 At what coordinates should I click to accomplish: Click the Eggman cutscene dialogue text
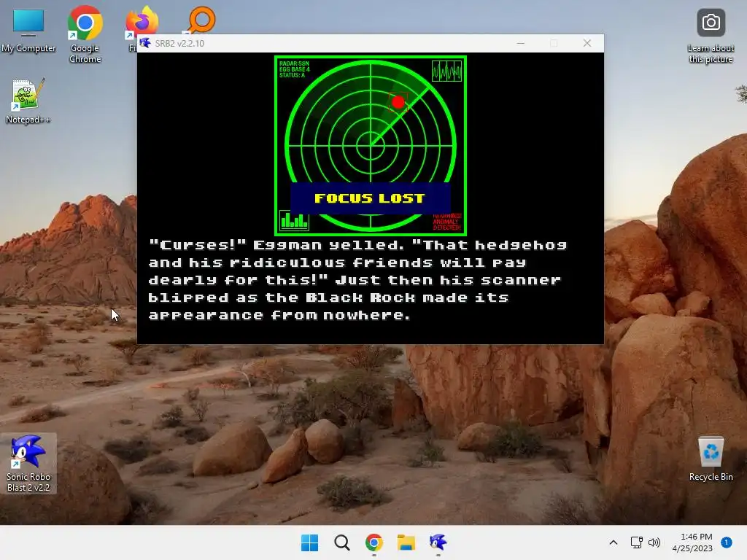[x=357, y=280]
